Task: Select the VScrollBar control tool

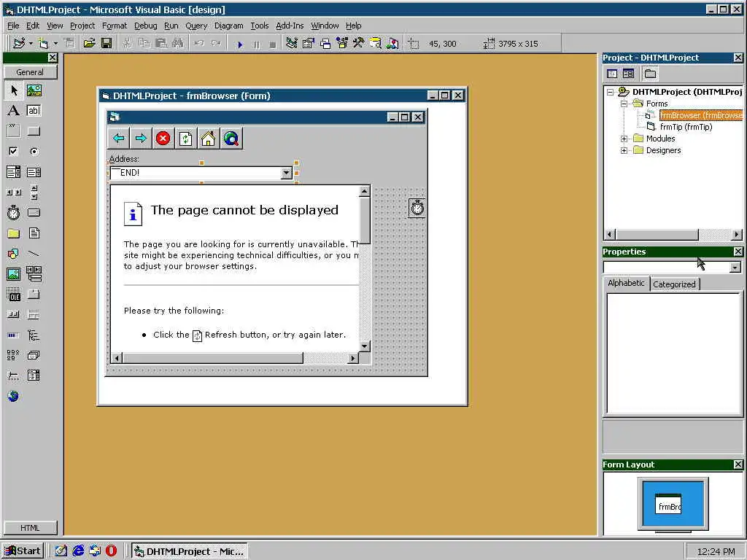Action: (34, 192)
